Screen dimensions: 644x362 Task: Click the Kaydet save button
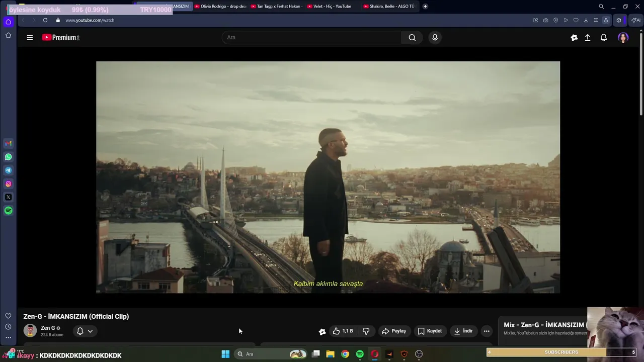430,331
